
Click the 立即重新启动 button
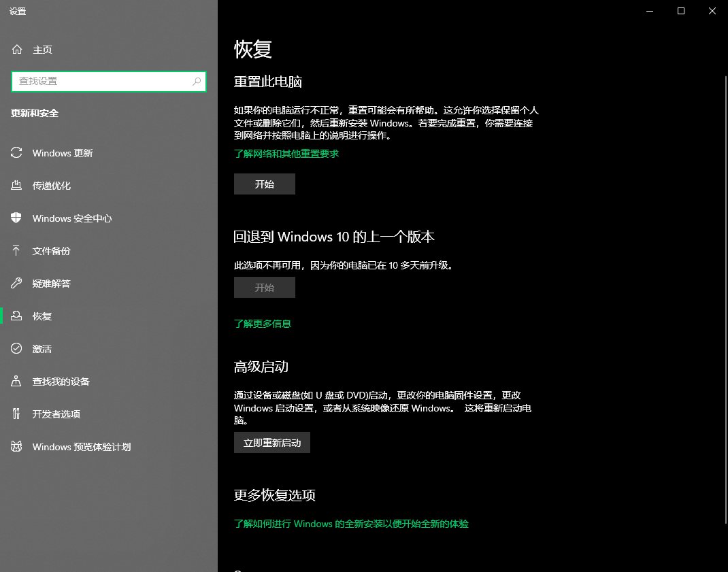click(x=272, y=443)
